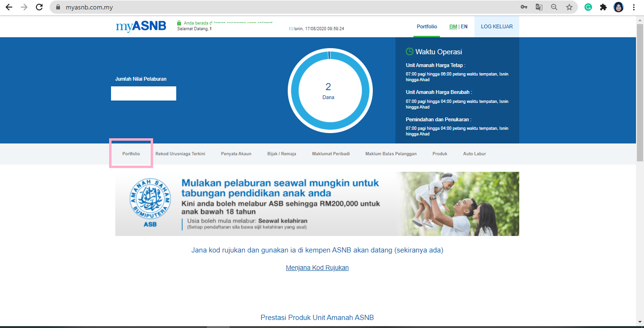Open Rekod Urusniaga Terkini tab
This screenshot has height=328, width=644.
[180, 154]
